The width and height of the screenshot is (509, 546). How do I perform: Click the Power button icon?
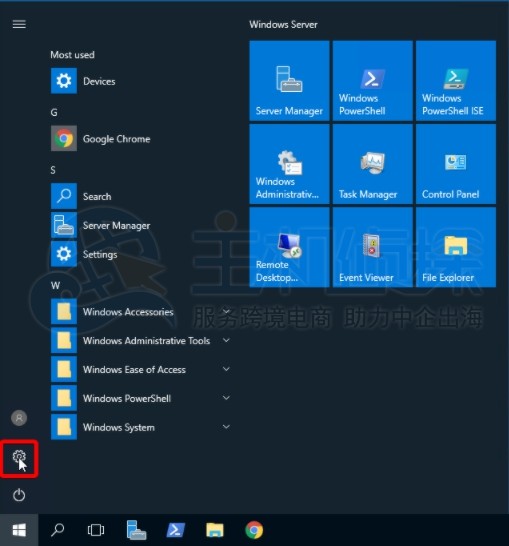pos(19,495)
